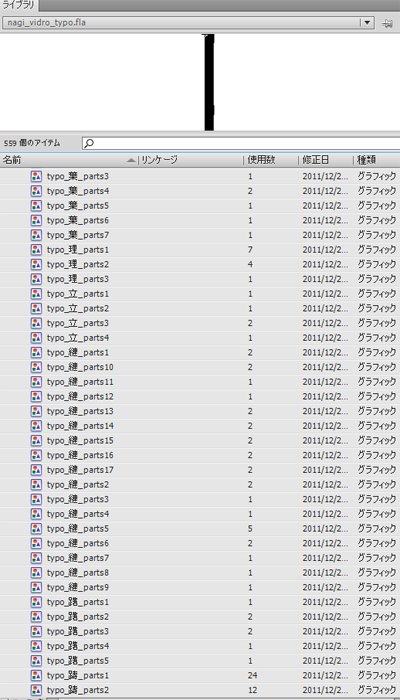Select graphic icon of typo_縺_parts2

(x=36, y=484)
